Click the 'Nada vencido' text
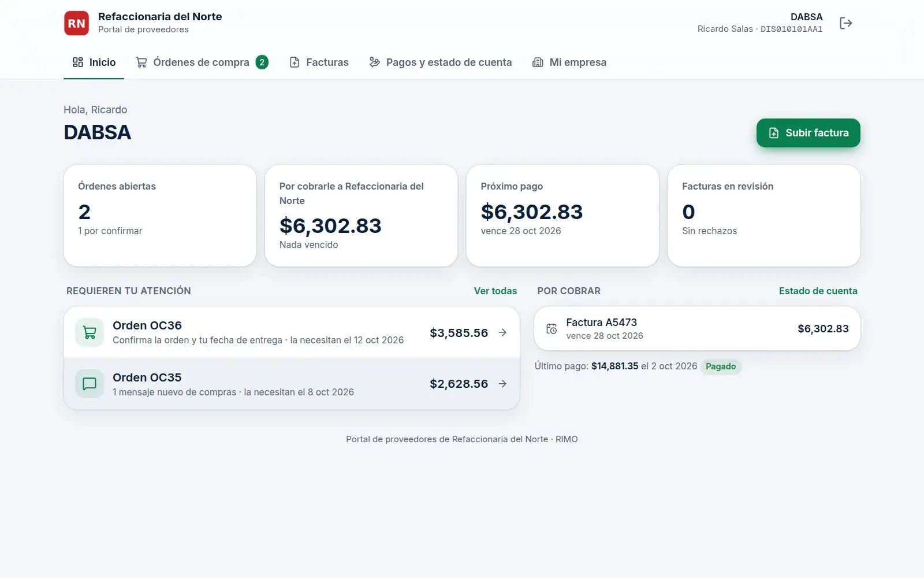 pyautogui.click(x=309, y=244)
